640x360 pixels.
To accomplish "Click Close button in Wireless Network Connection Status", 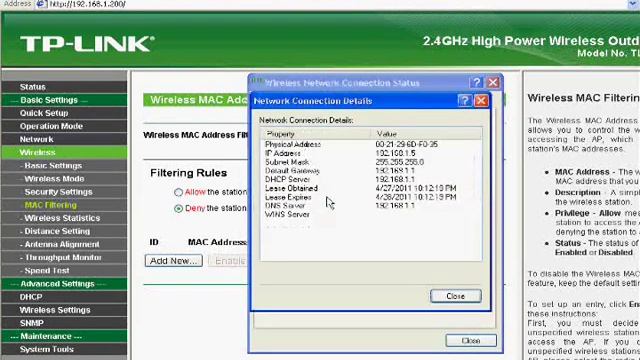I will pos(471,340).
